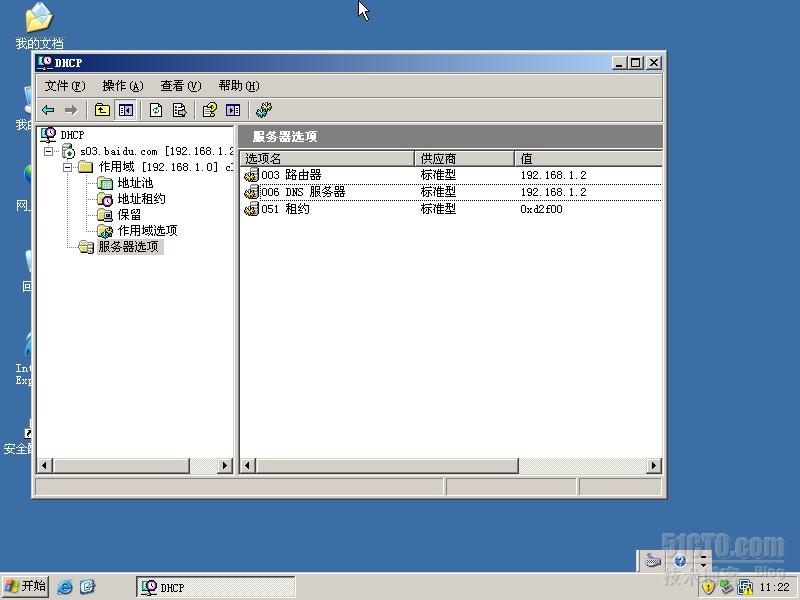800x600 pixels.
Task: Select the DHCP root node icon in the tree
Action: point(48,135)
